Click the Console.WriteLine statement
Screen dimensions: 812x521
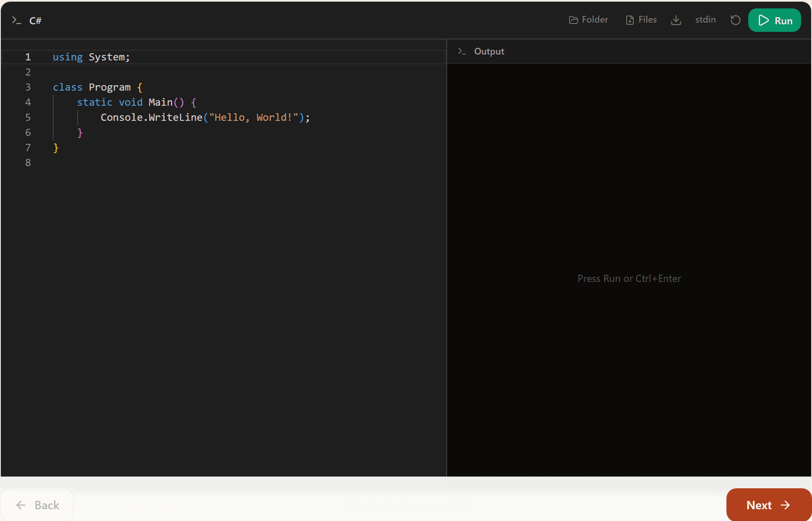(205, 117)
